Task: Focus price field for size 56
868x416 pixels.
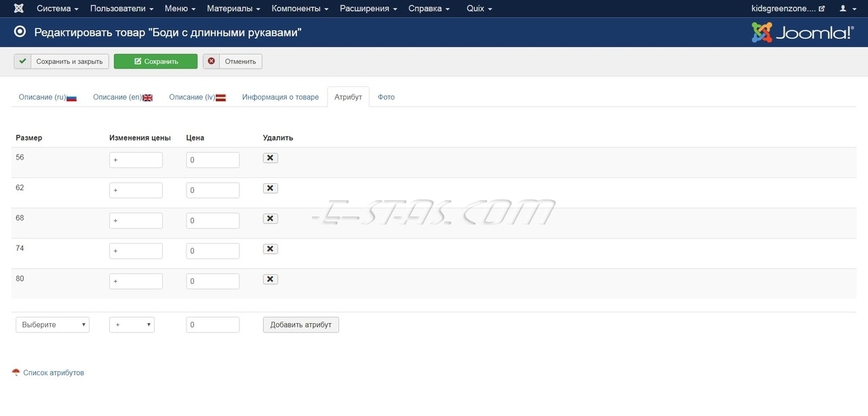Action: [x=213, y=160]
